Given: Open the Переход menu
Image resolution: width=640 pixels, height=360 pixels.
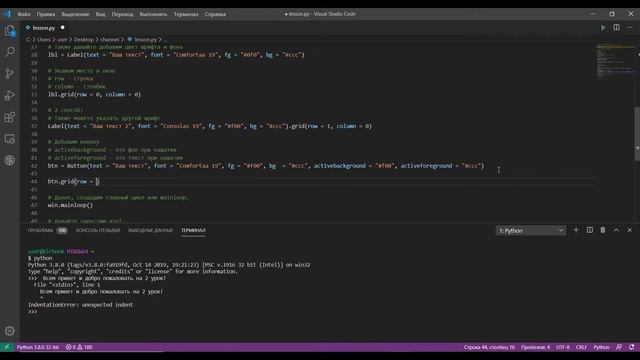Looking at the screenshot, I should pos(122,14).
